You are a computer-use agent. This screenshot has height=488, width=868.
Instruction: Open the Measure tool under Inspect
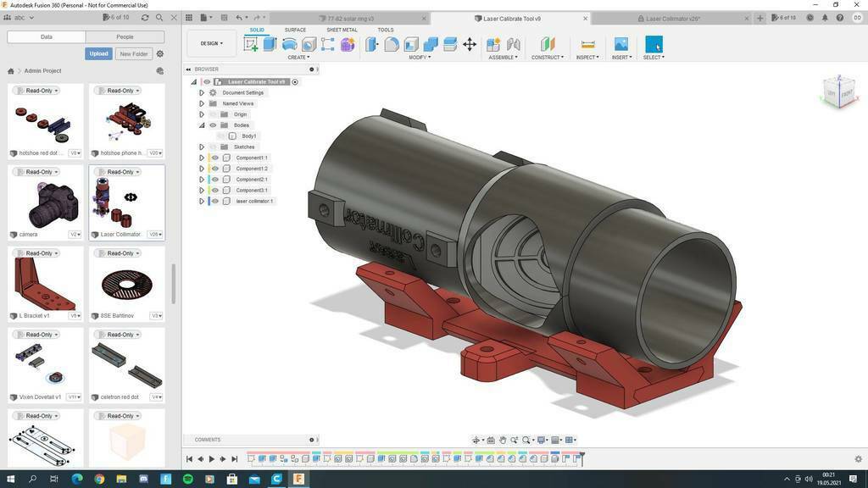click(x=585, y=44)
